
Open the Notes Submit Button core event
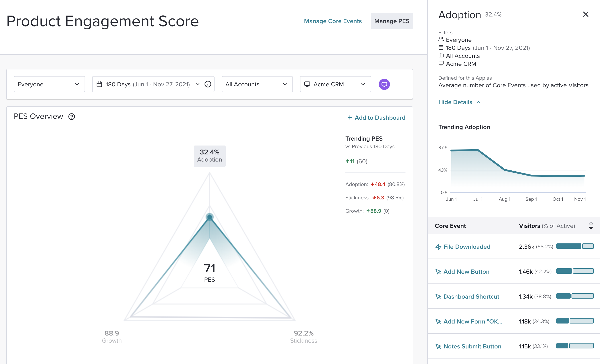[x=472, y=346]
